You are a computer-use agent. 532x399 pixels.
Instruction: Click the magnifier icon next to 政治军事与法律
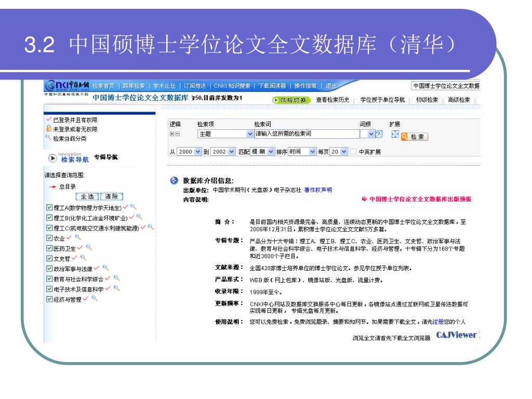[105, 268]
